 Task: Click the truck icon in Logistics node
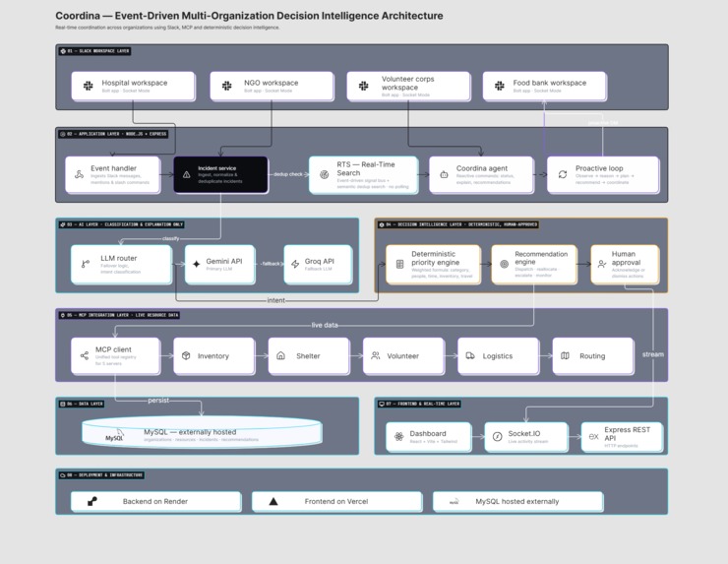pyautogui.click(x=470, y=356)
